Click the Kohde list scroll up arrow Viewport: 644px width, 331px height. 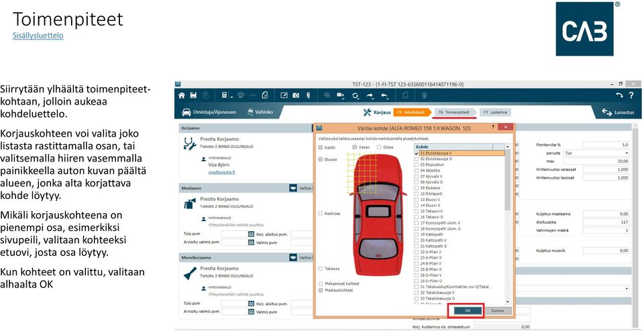508,147
